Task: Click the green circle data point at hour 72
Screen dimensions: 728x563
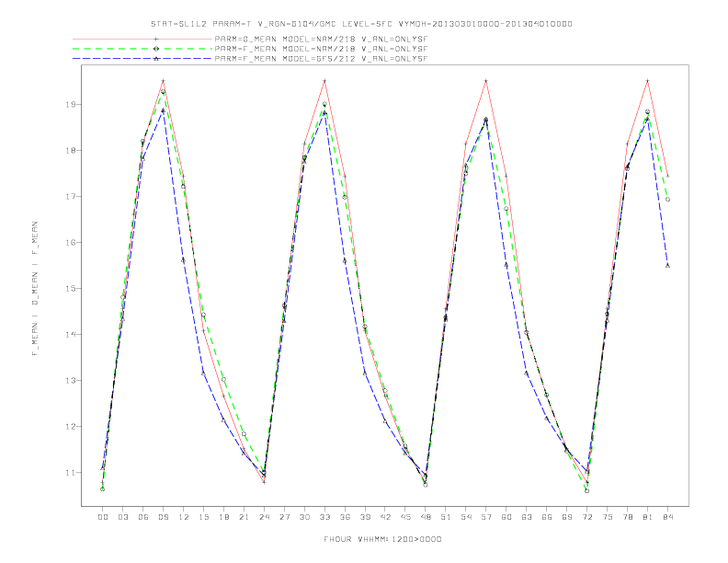Action: click(x=586, y=490)
